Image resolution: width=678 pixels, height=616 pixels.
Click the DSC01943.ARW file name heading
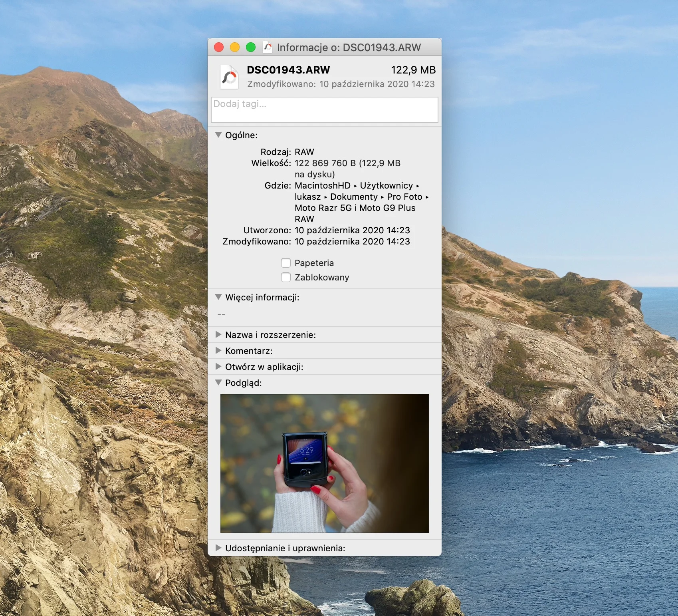288,70
